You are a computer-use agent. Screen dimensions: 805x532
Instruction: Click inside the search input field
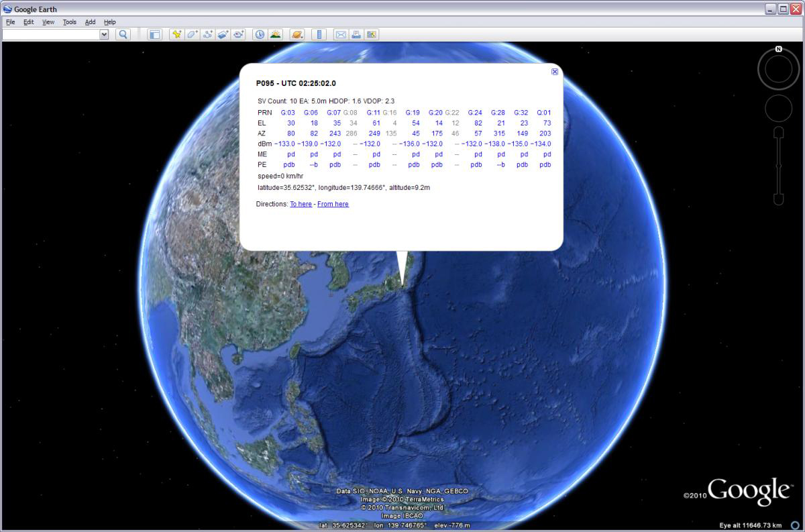[x=51, y=34]
